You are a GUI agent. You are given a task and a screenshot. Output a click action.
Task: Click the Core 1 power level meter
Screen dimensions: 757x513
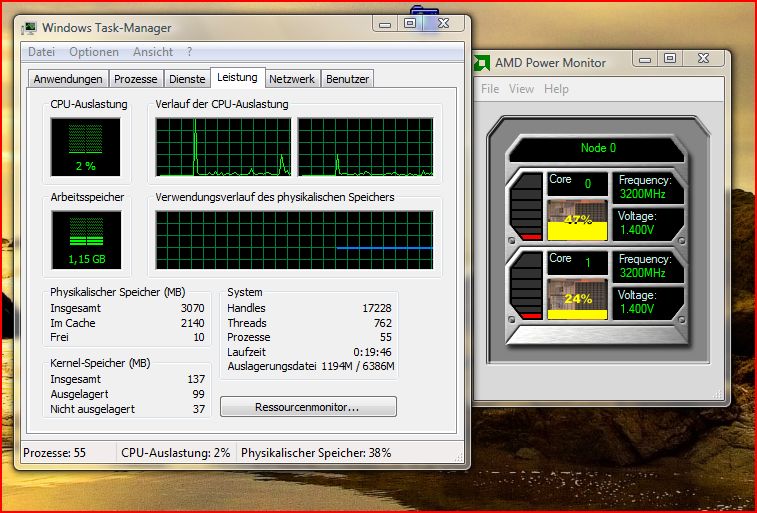coord(527,285)
